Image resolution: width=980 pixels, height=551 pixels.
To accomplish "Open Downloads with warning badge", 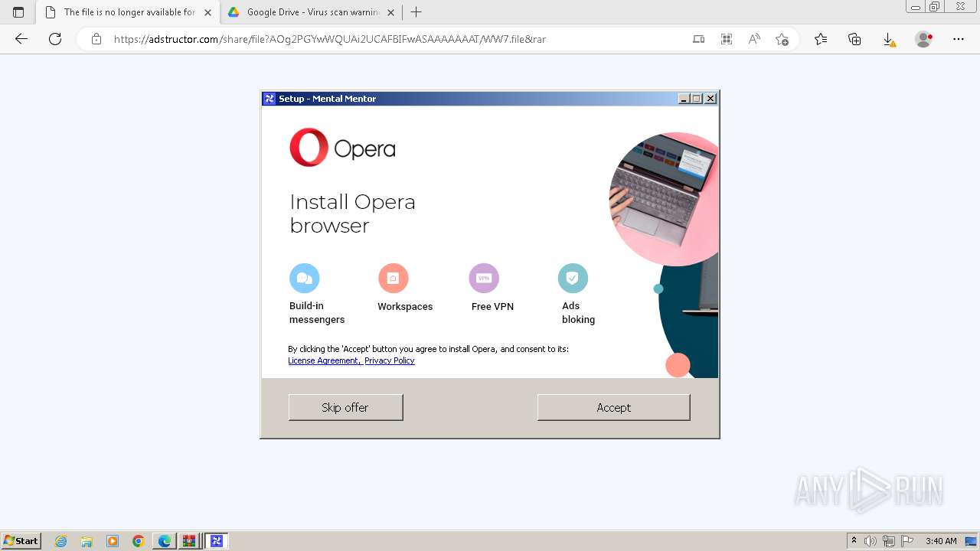I will 889,39.
